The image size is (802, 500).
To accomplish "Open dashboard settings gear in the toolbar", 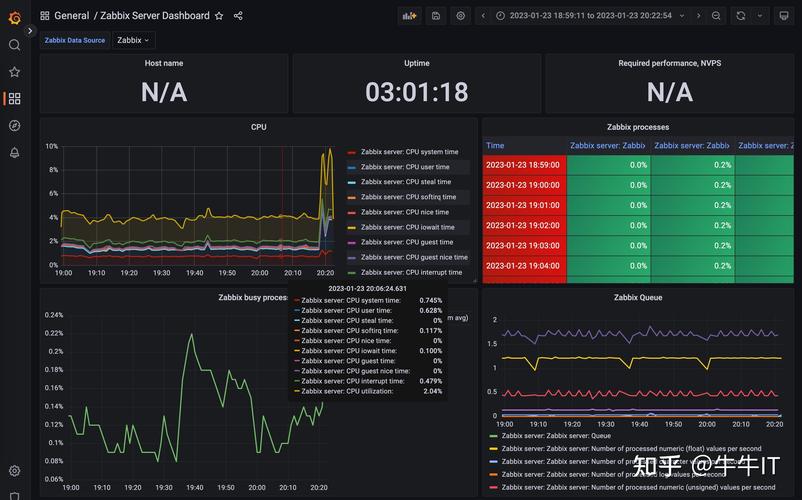I will pos(461,16).
